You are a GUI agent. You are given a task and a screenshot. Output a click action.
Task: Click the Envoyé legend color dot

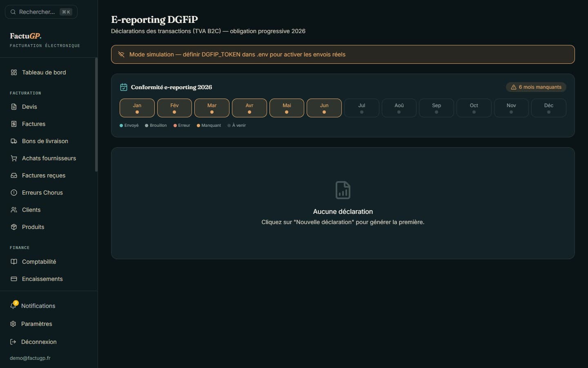(x=121, y=126)
